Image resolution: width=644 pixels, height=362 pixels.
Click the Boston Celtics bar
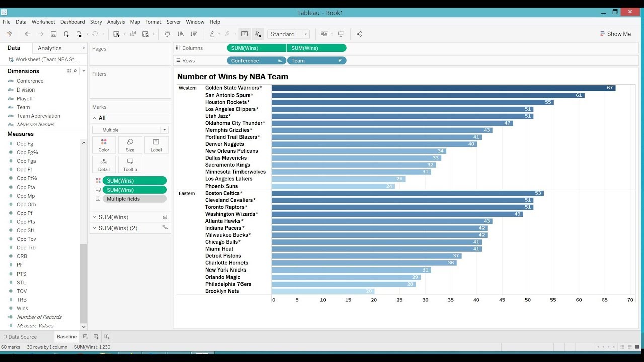coord(408,193)
